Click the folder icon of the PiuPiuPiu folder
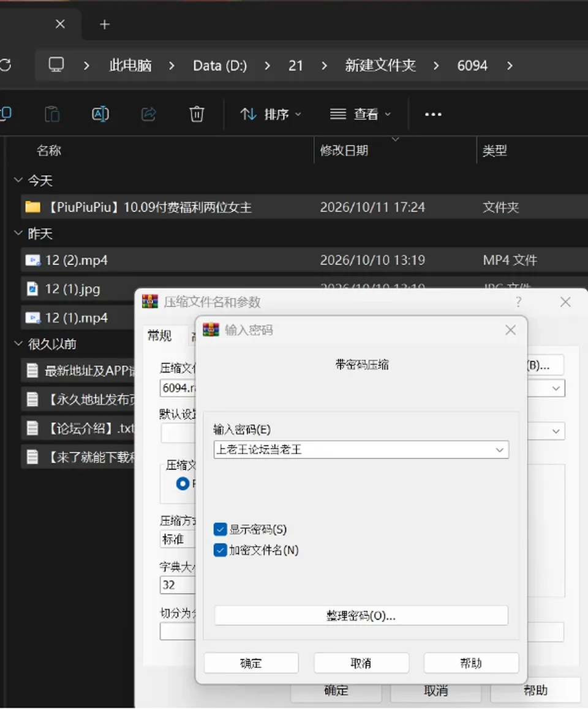 [32, 207]
